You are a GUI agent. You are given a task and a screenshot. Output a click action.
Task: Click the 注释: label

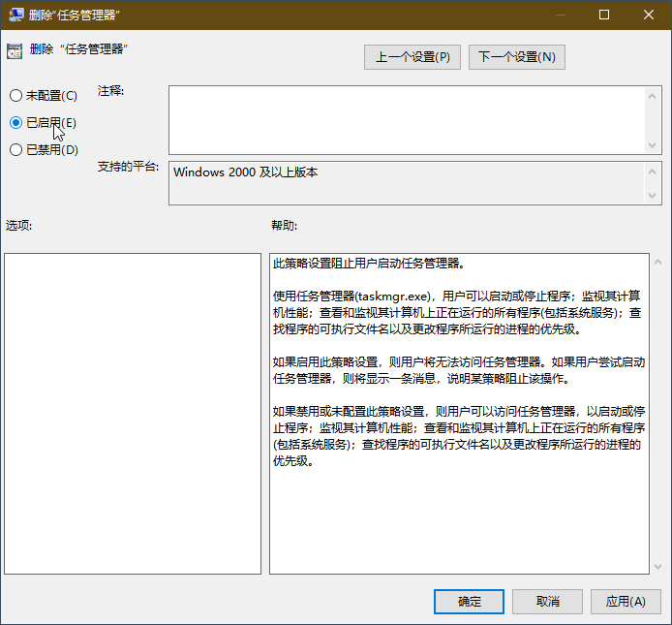[110, 90]
